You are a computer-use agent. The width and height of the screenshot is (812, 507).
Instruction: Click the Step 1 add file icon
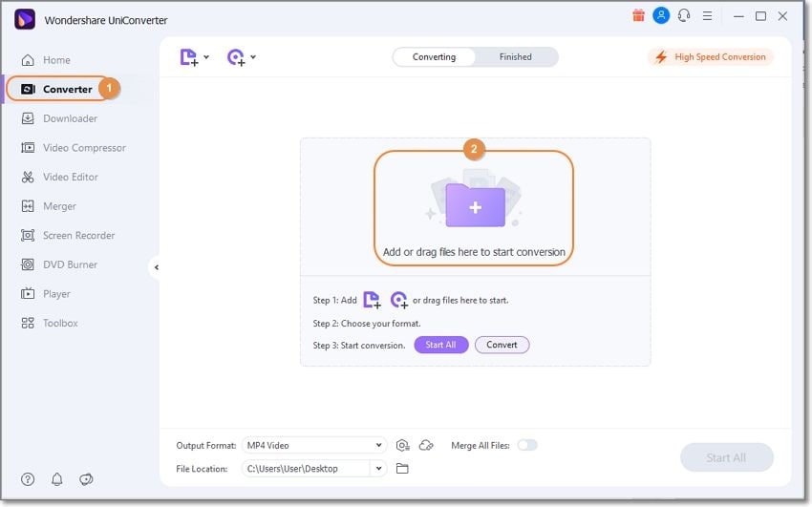[x=372, y=300]
